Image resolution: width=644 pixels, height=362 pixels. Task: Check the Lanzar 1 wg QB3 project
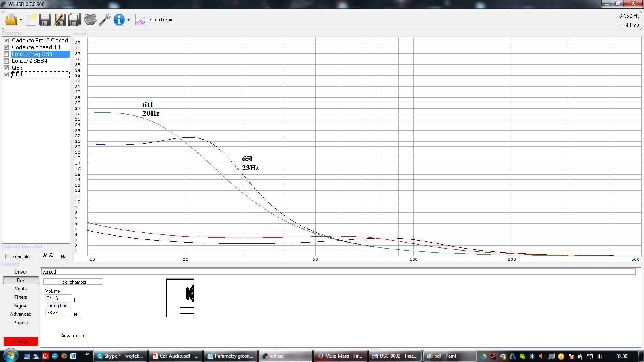(x=6, y=54)
